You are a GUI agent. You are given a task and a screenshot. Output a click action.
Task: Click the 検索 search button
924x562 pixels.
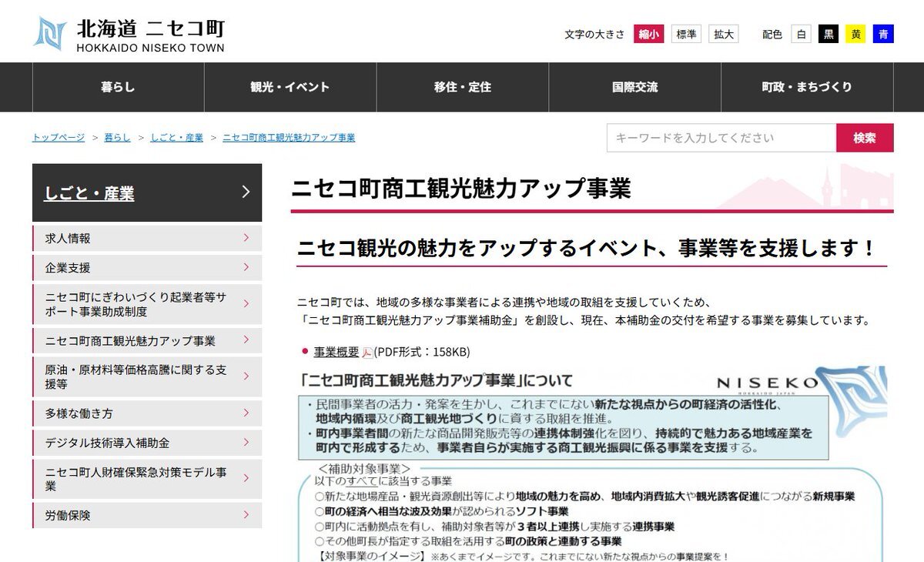coord(865,138)
